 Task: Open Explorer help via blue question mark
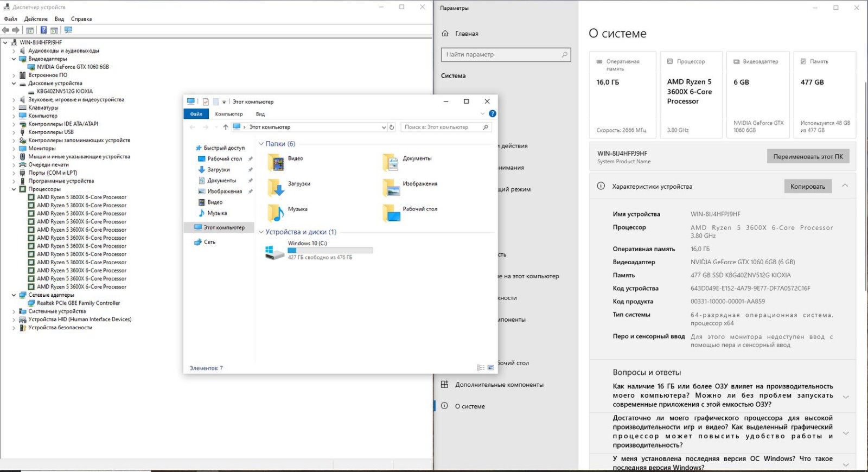pos(492,114)
